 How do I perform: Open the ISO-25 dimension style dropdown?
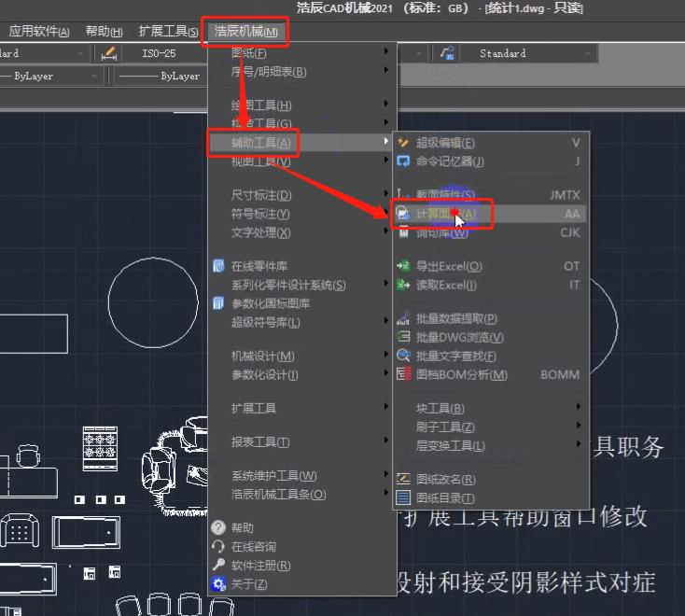(x=164, y=53)
